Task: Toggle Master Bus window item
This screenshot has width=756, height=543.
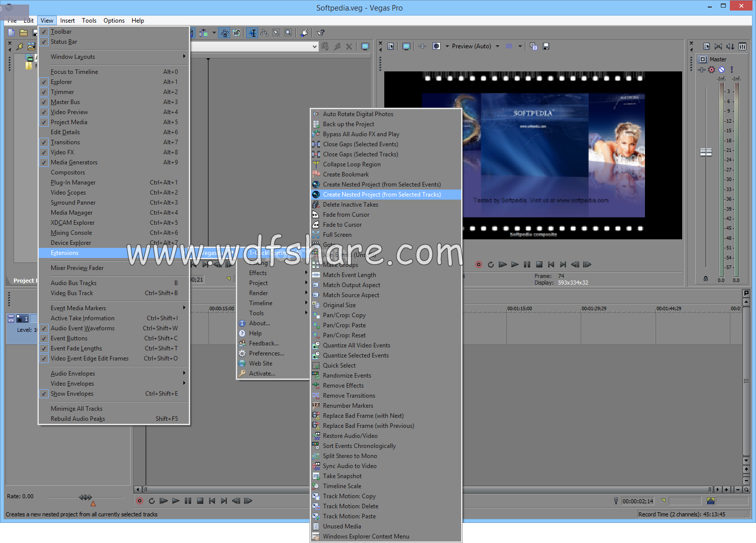Action: click(114, 102)
